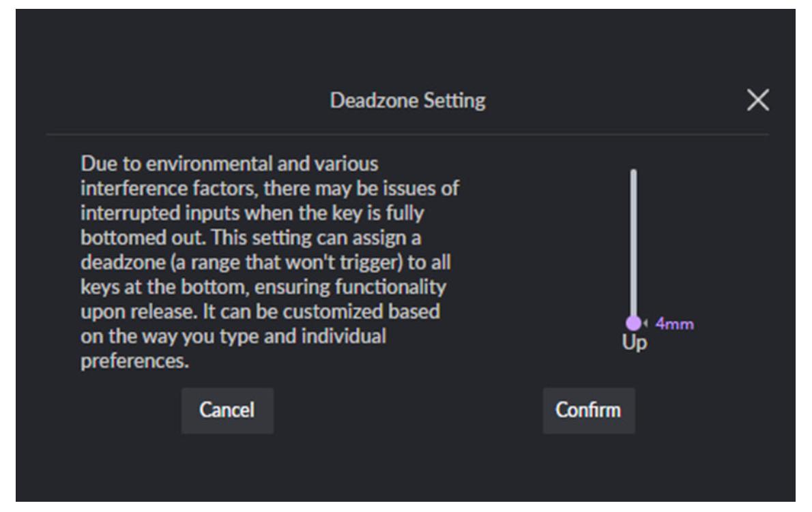The width and height of the screenshot is (812, 512).
Task: Click the middle of the vertical slider track
Action: 633,245
